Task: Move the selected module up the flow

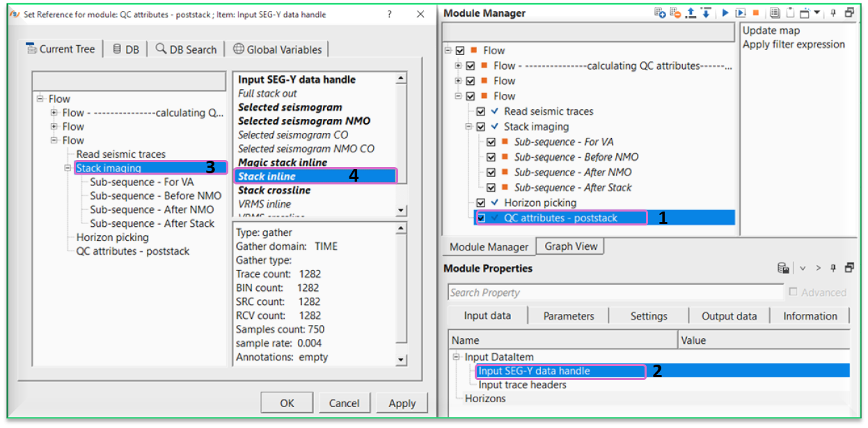Action: (691, 12)
